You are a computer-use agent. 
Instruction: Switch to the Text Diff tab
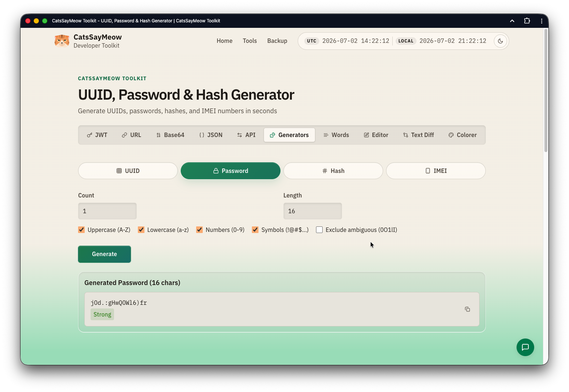[418, 135]
